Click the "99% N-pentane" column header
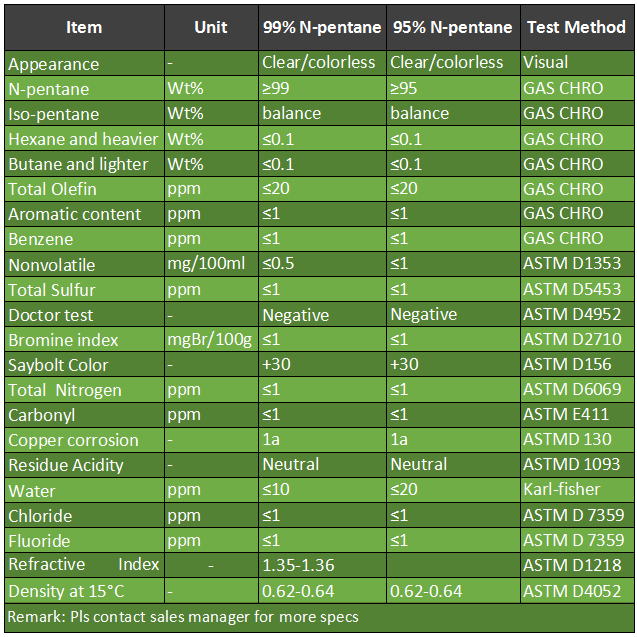This screenshot has height=637, width=637. click(x=321, y=28)
